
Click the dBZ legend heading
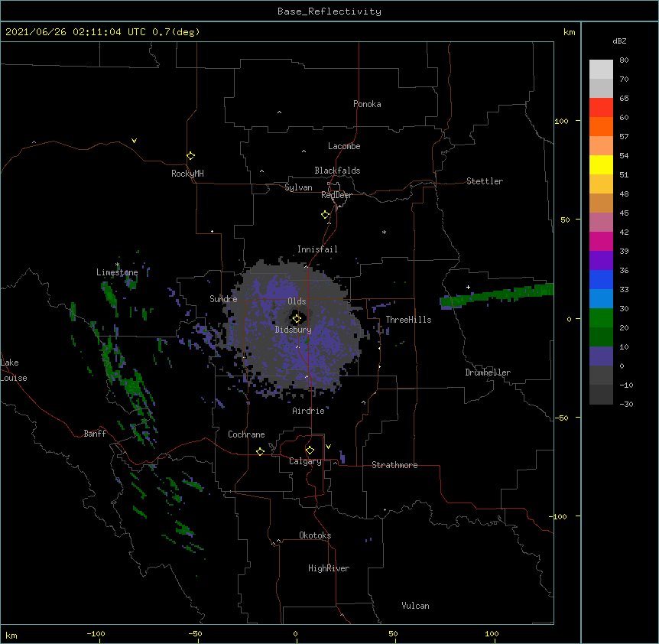click(x=619, y=41)
